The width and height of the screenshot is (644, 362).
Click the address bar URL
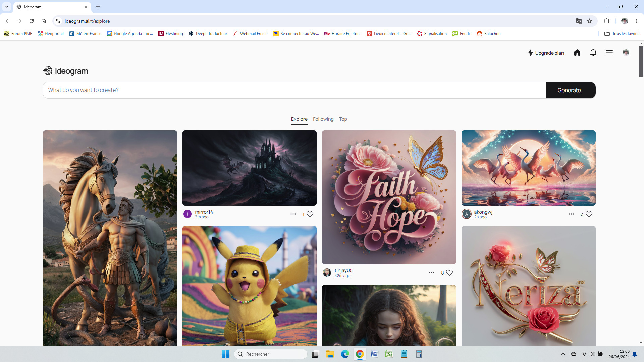click(x=87, y=21)
